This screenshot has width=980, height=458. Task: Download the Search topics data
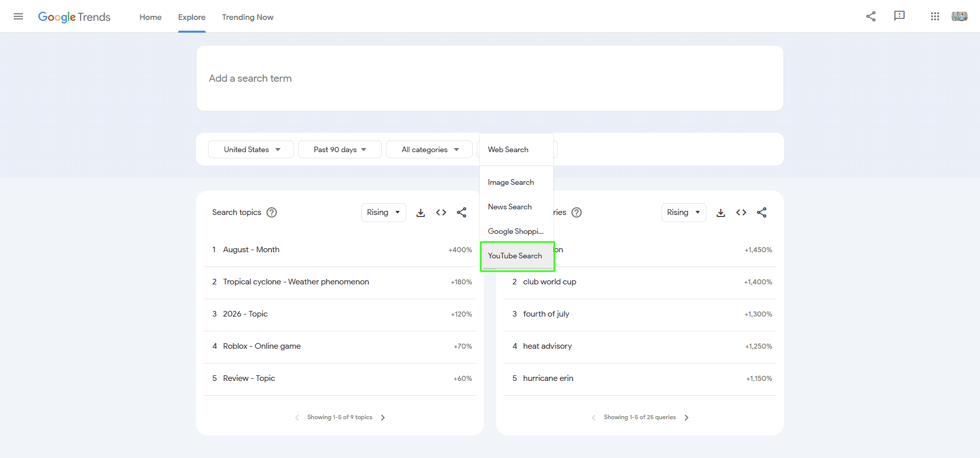pos(421,213)
